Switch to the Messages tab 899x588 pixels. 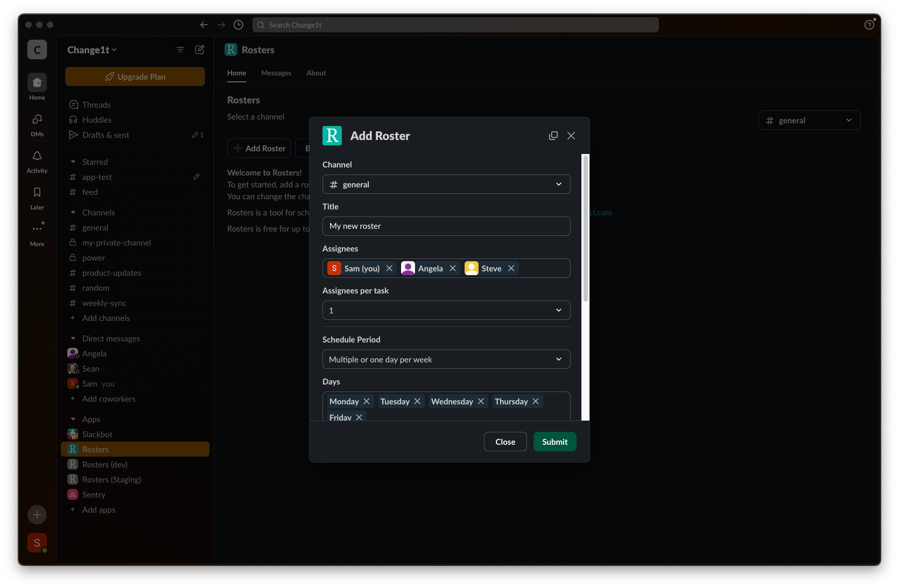point(276,73)
